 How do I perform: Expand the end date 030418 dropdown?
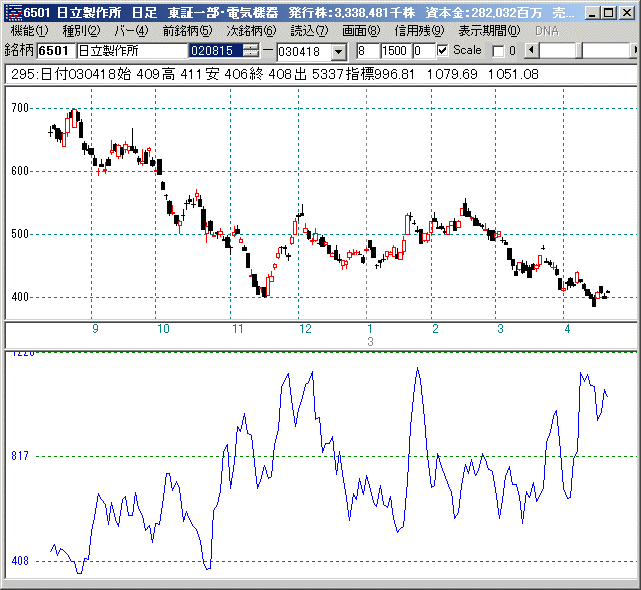337,51
